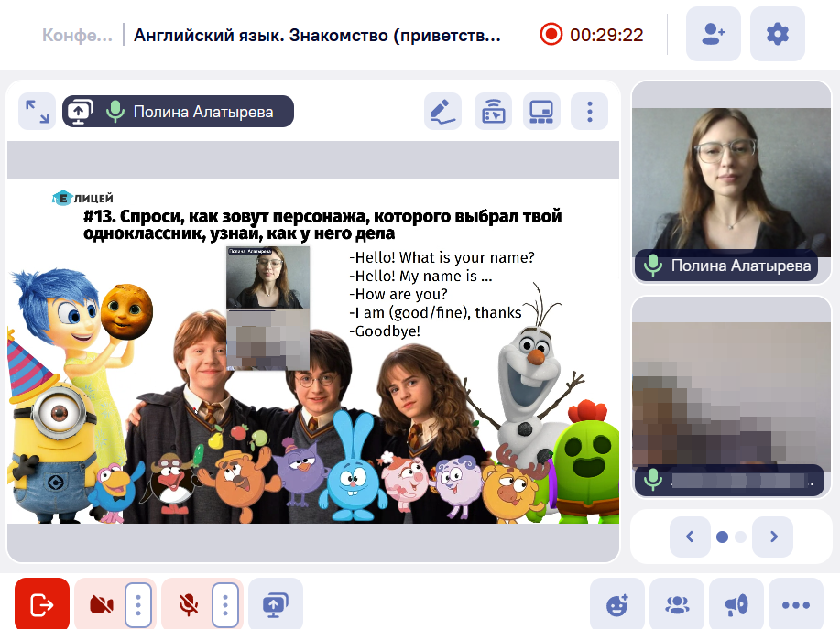Screen dimensions: 840x629
Task: Expand the shared screen to fullscreen
Action: 37,112
